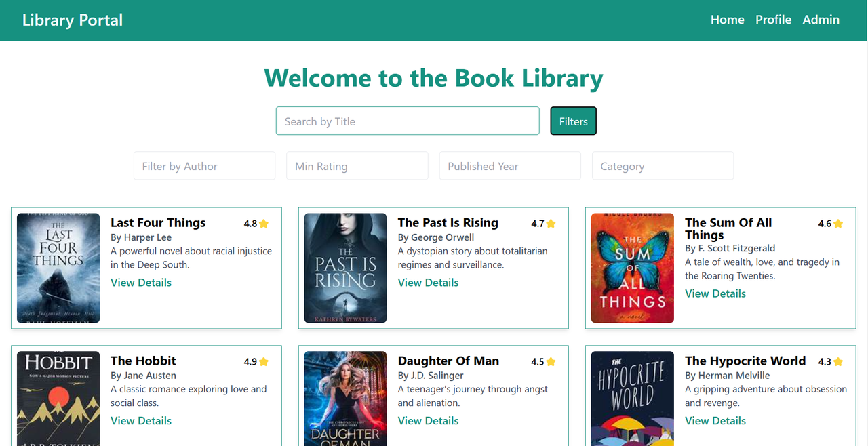View Details for Daughter Of Man
Image resolution: width=868 pixels, height=446 pixels.
[x=428, y=421]
